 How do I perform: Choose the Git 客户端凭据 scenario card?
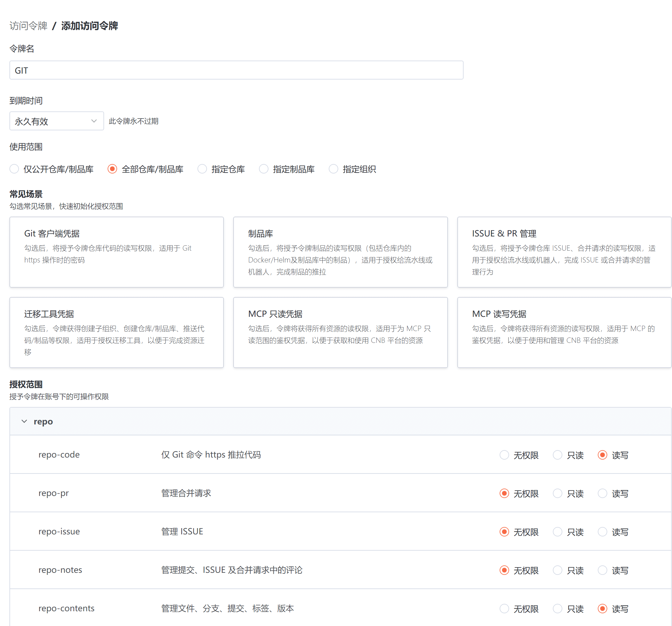tap(116, 252)
